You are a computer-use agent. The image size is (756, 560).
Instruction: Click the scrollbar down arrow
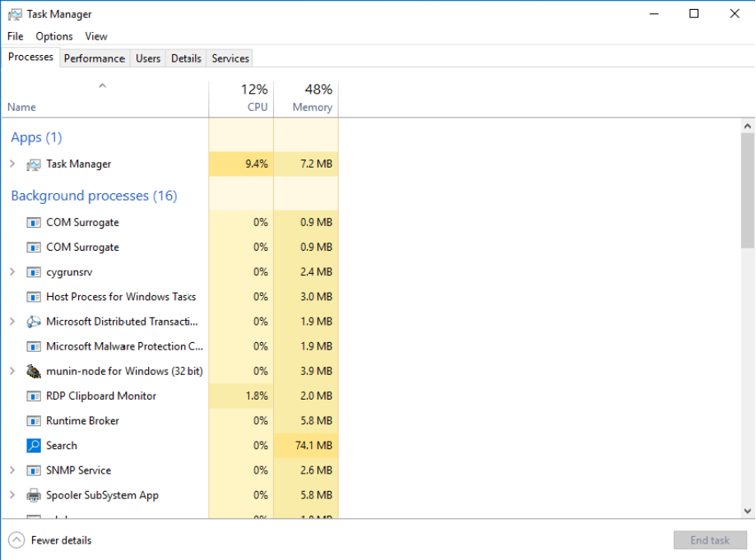tap(748, 512)
